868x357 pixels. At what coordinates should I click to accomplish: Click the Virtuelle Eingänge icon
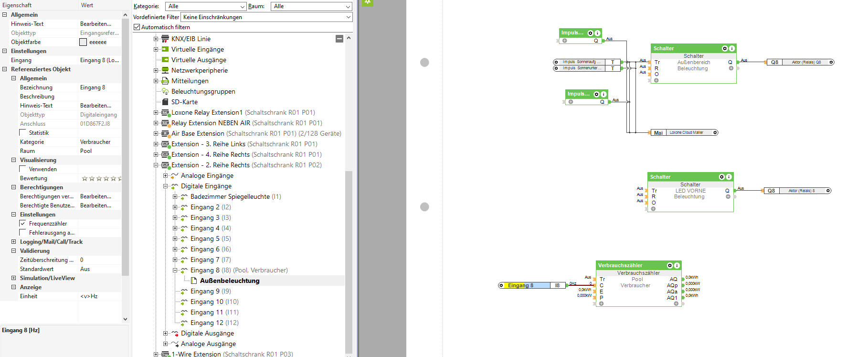coord(165,49)
